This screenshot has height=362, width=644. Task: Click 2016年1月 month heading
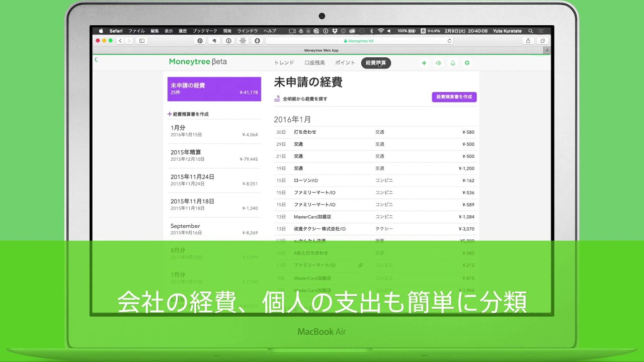(292, 120)
